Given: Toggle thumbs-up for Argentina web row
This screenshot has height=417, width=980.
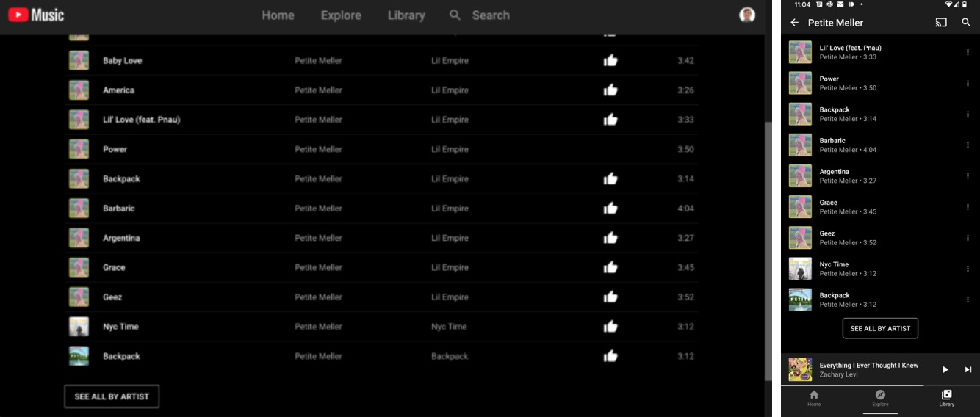Looking at the screenshot, I should pyautogui.click(x=610, y=238).
